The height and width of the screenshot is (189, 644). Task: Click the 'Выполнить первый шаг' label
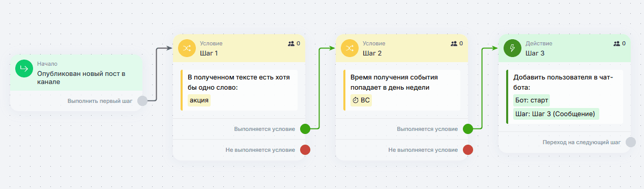pyautogui.click(x=100, y=101)
